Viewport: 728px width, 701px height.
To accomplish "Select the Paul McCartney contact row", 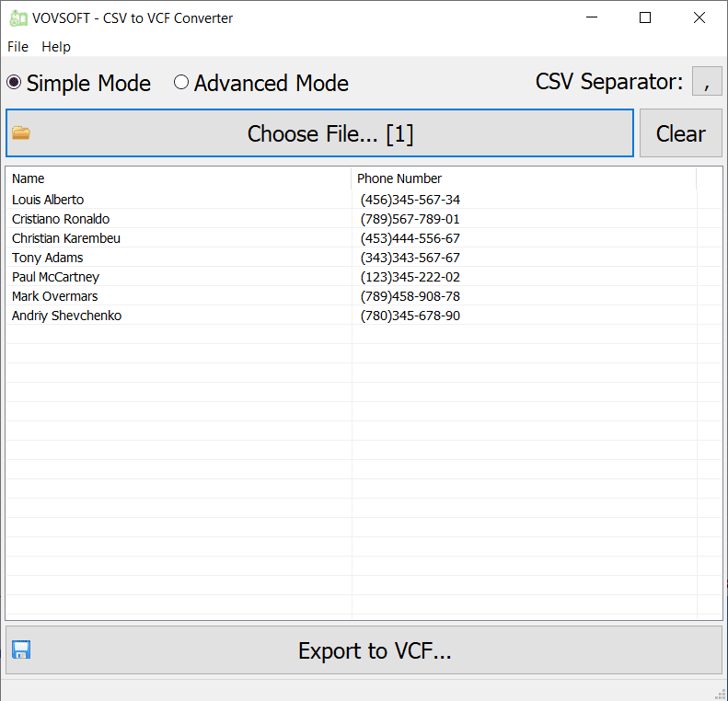I will click(55, 277).
